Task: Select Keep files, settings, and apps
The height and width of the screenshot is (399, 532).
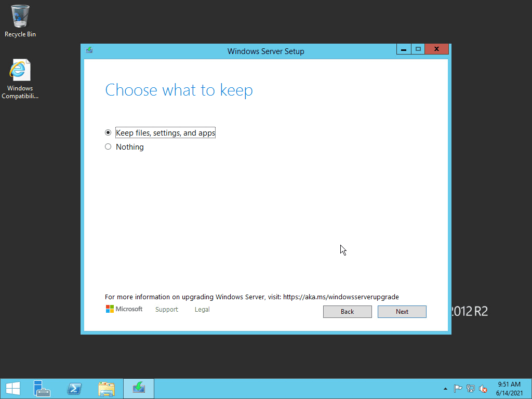Action: tap(108, 132)
